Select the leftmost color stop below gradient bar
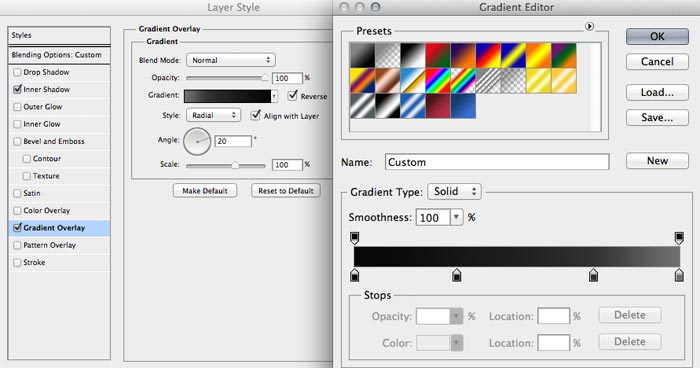 (x=354, y=275)
